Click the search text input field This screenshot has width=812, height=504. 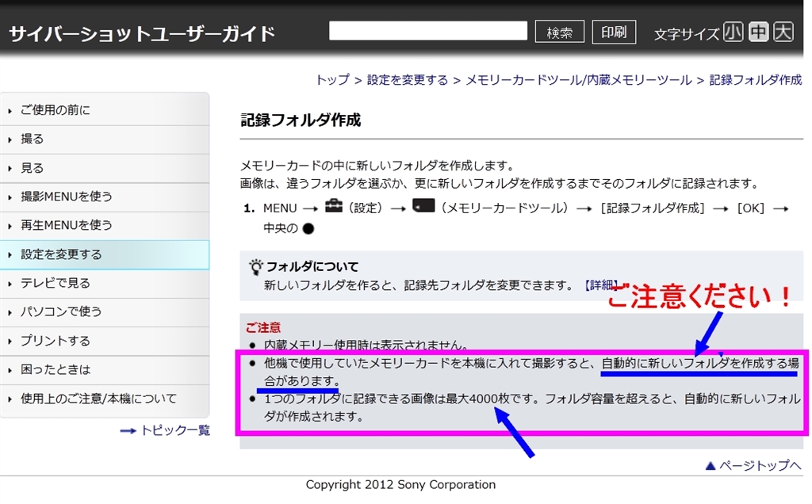[427, 31]
